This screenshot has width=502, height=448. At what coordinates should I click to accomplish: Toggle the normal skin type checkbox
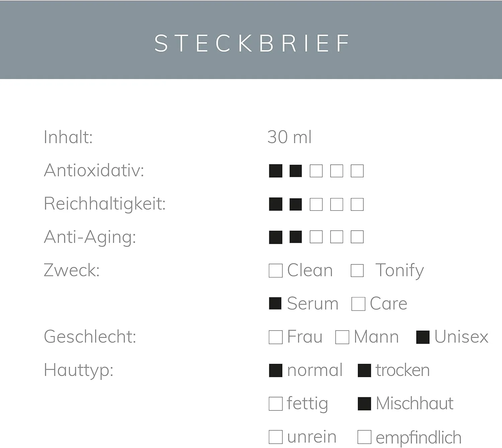[x=275, y=370]
